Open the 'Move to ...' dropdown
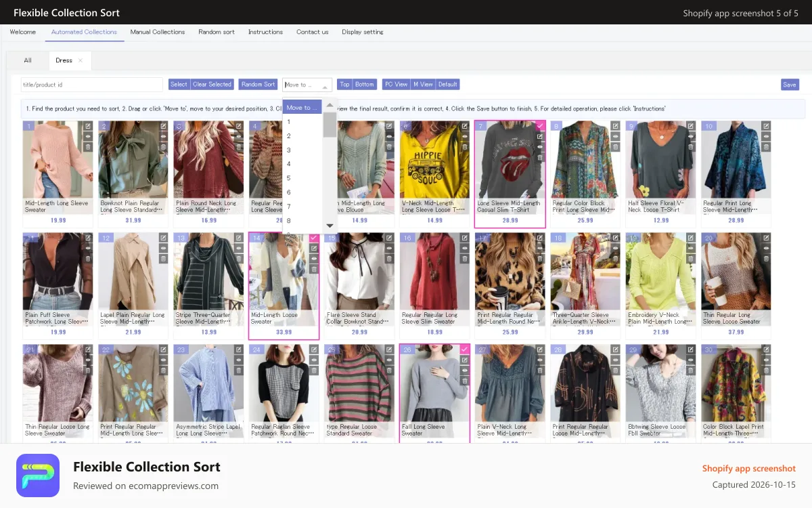Viewport: 812px width, 508px height. tap(307, 85)
